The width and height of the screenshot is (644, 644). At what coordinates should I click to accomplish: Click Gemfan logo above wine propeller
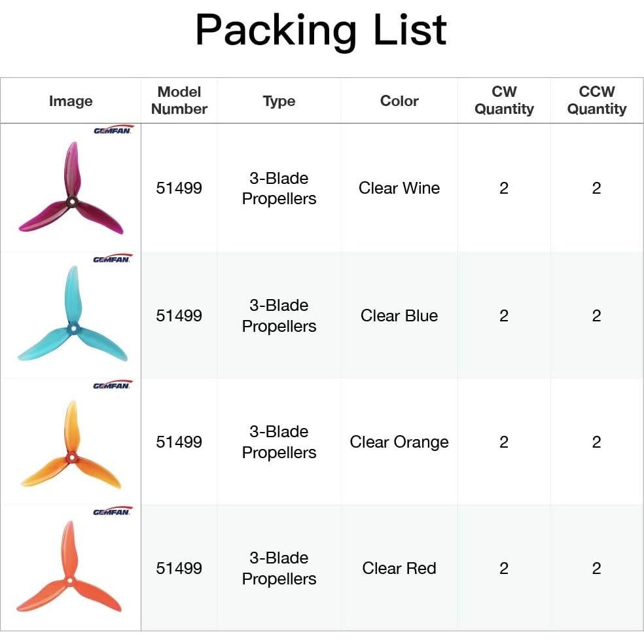[x=113, y=130]
